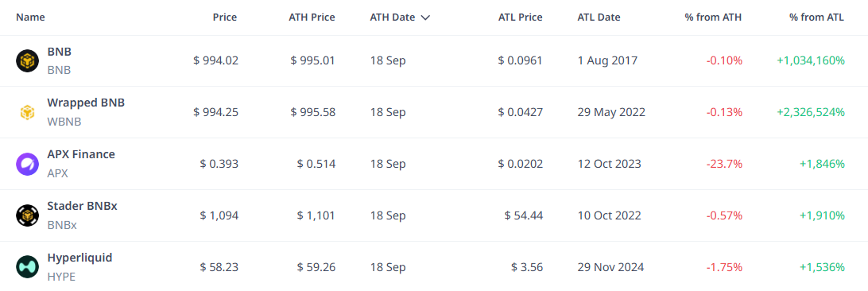868x291 pixels.
Task: Sort by the Price column header
Action: pos(225,17)
